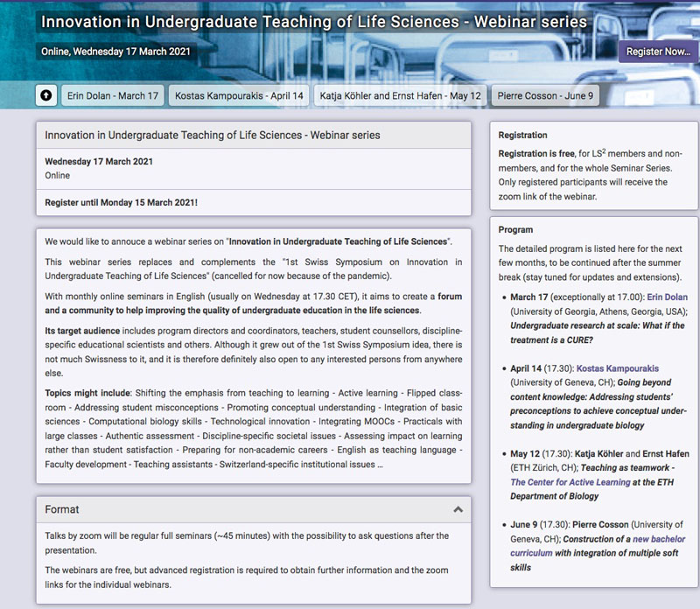
Task: Switch to Pierre Cosson - June 9 tab
Action: coord(545,95)
